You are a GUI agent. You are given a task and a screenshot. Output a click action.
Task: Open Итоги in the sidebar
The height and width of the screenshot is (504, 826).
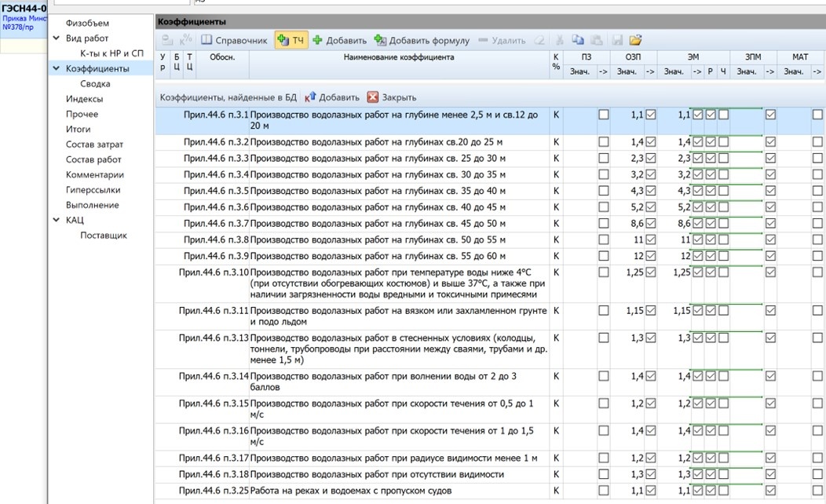pos(78,129)
